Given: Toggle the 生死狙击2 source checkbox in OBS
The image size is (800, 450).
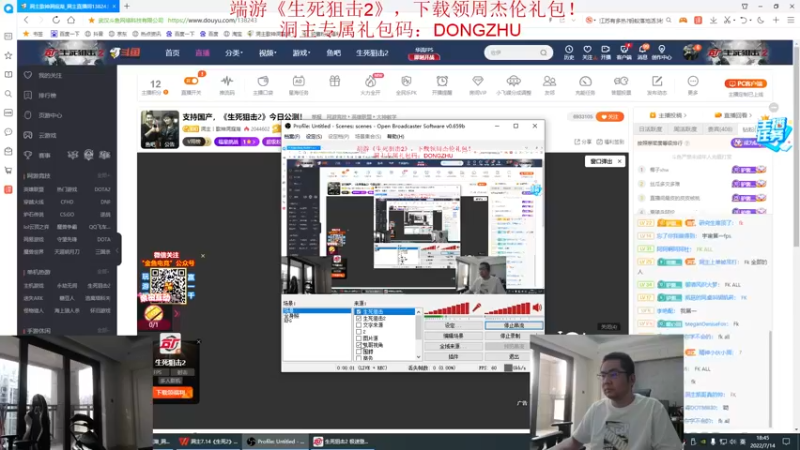Looking at the screenshot, I should pos(359,318).
